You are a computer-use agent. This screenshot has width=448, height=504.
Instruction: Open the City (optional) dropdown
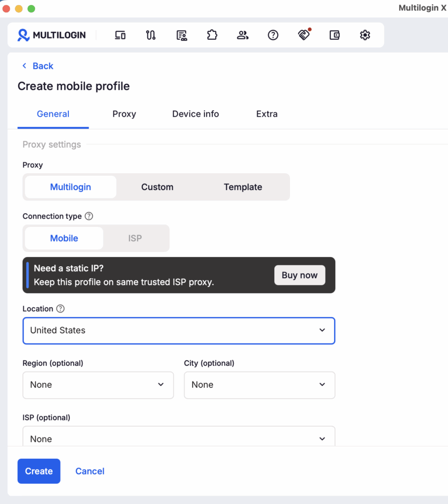(x=259, y=385)
